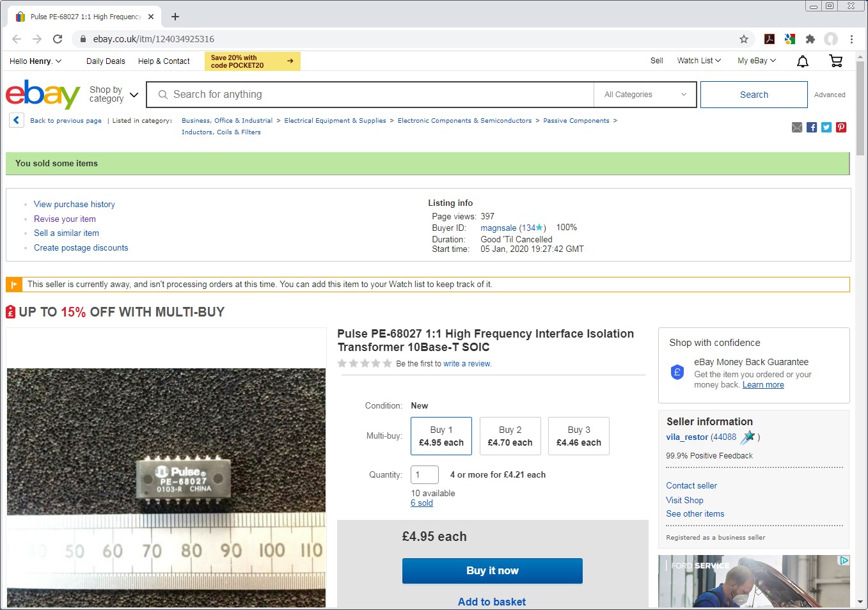Click the seller away flag icon
The height and width of the screenshot is (610, 868).
(x=13, y=285)
